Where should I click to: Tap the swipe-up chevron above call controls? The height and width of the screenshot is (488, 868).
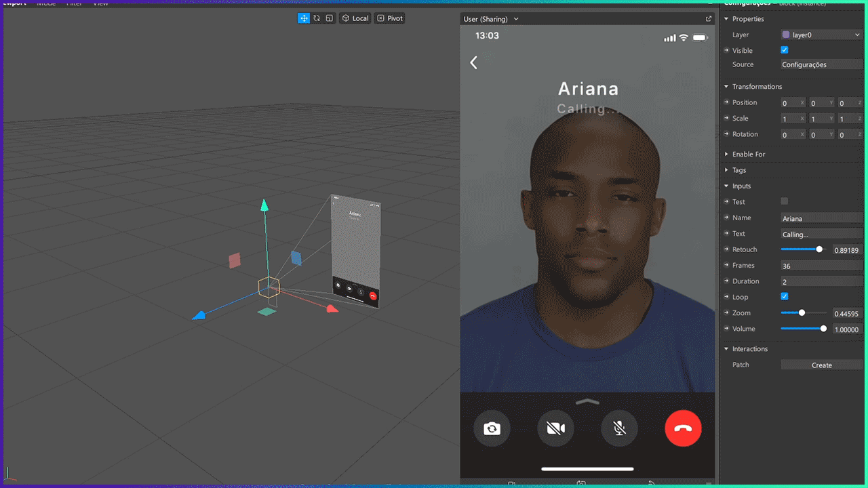coord(587,401)
